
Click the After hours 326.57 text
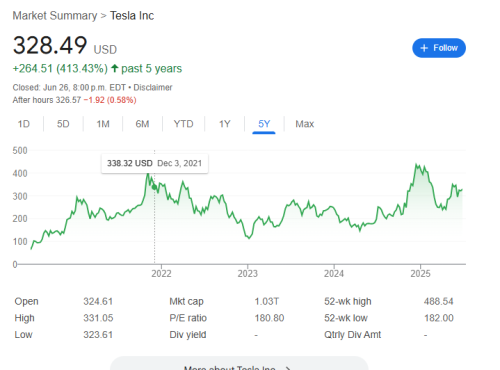[47, 100]
